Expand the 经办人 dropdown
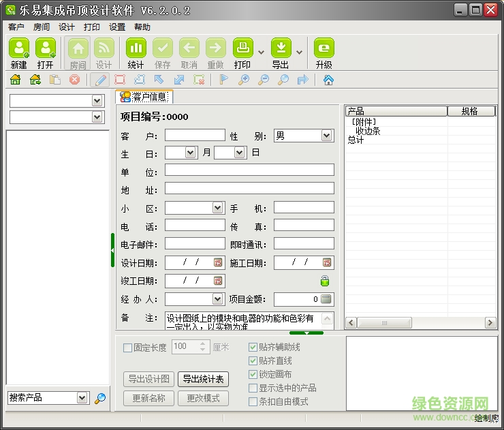The width and height of the screenshot is (504, 430). (x=218, y=299)
